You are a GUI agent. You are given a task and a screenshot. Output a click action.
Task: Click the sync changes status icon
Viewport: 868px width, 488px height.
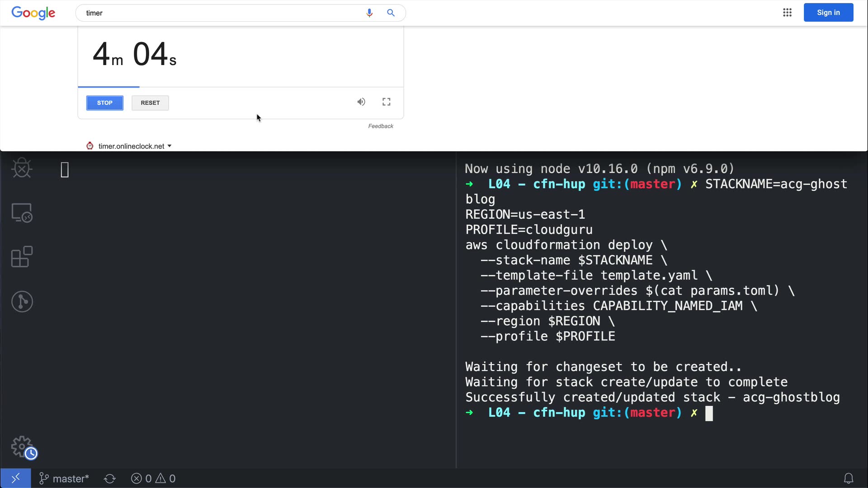point(110,479)
